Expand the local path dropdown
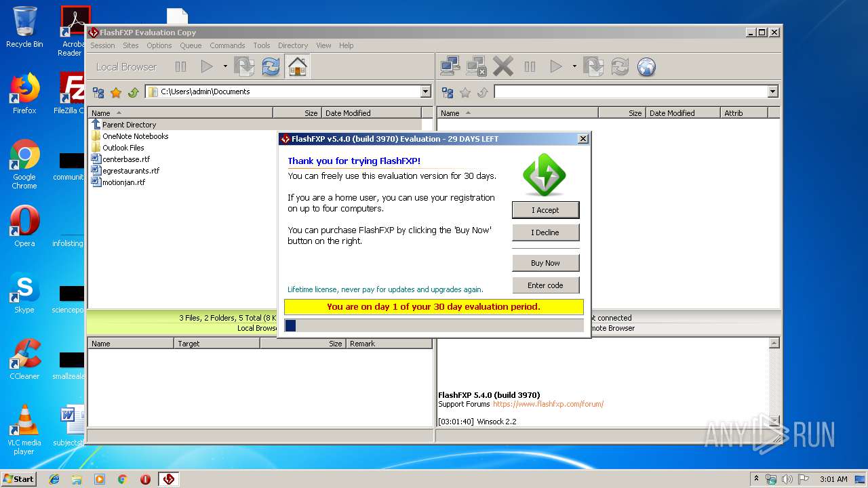The height and width of the screenshot is (488, 868). click(425, 91)
